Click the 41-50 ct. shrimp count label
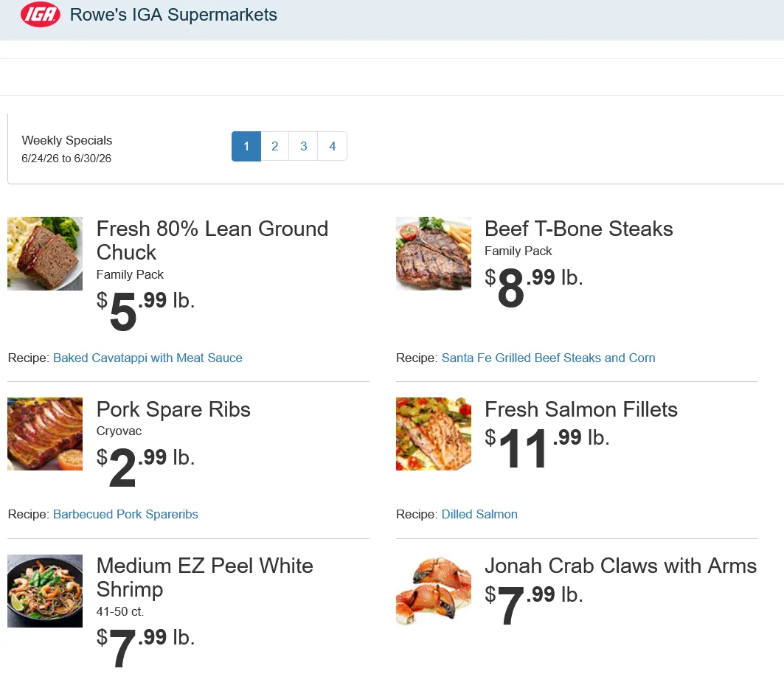This screenshot has width=784, height=674. 120,611
